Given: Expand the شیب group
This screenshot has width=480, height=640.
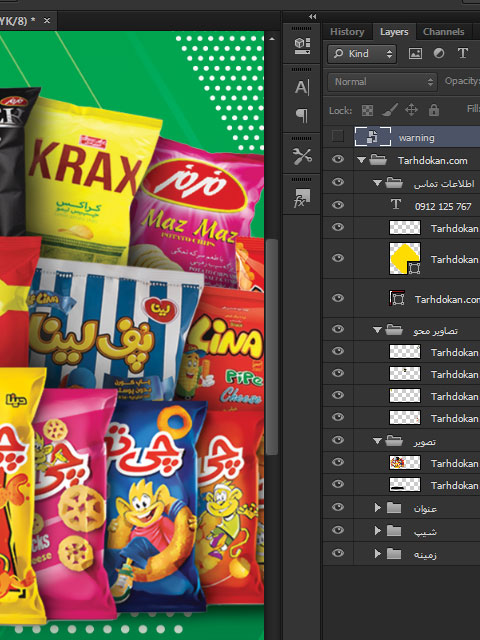Looking at the screenshot, I should [x=378, y=531].
